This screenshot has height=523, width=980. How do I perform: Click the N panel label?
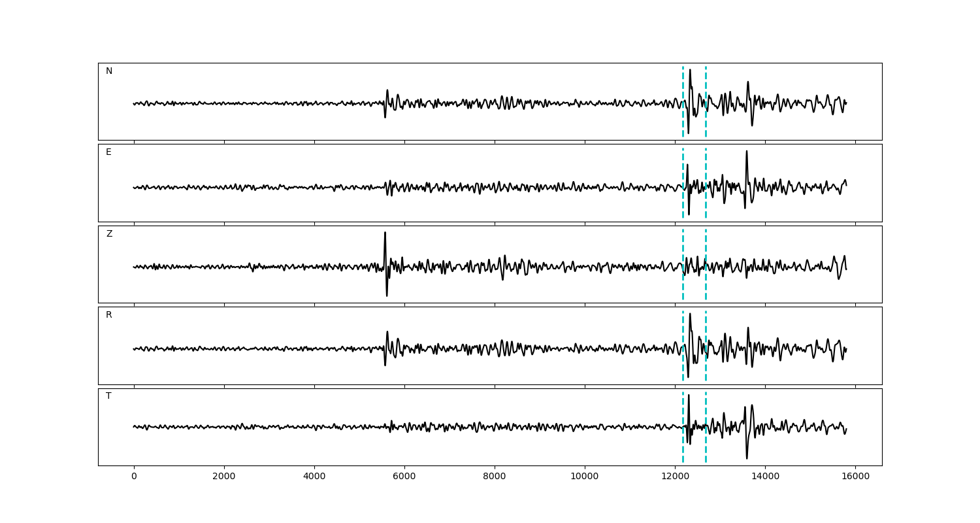pyautogui.click(x=109, y=71)
